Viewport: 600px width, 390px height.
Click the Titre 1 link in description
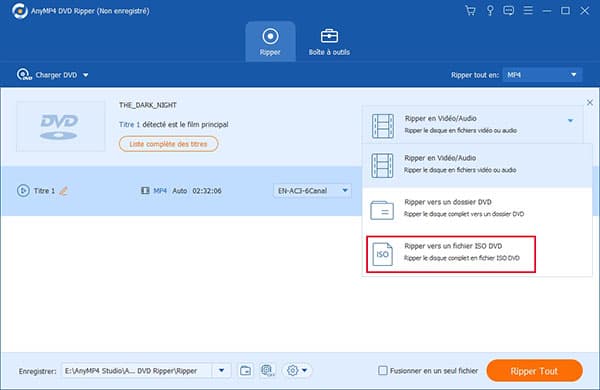[129, 125]
